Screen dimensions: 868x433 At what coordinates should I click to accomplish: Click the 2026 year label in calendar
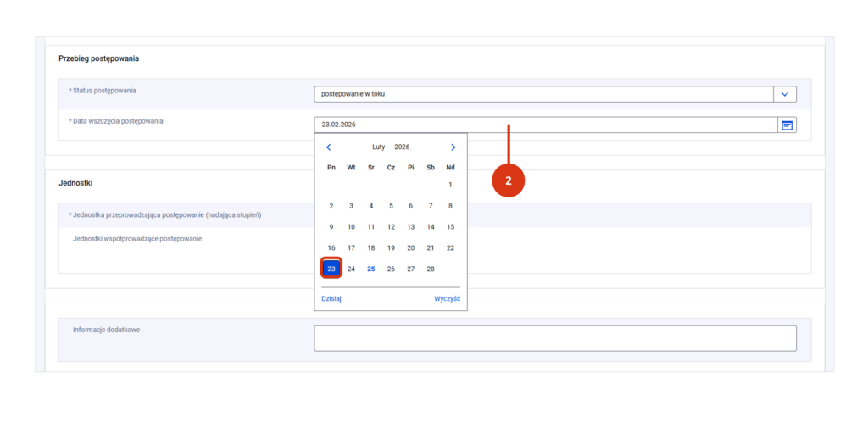pyautogui.click(x=402, y=147)
